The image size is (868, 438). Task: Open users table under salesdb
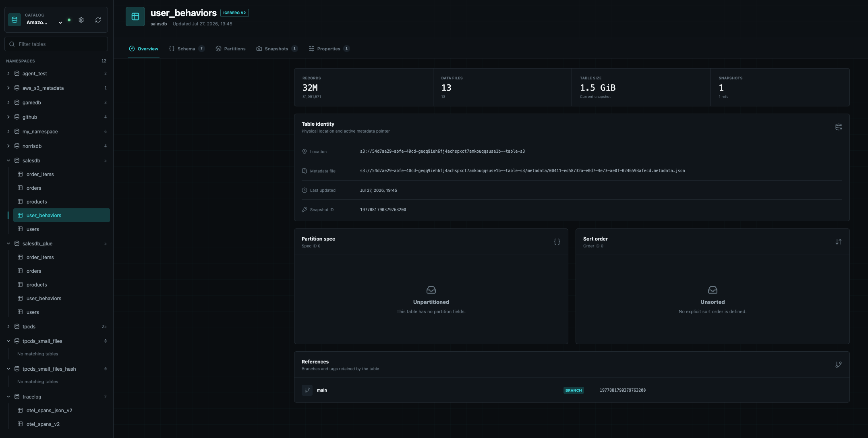tap(62, 229)
